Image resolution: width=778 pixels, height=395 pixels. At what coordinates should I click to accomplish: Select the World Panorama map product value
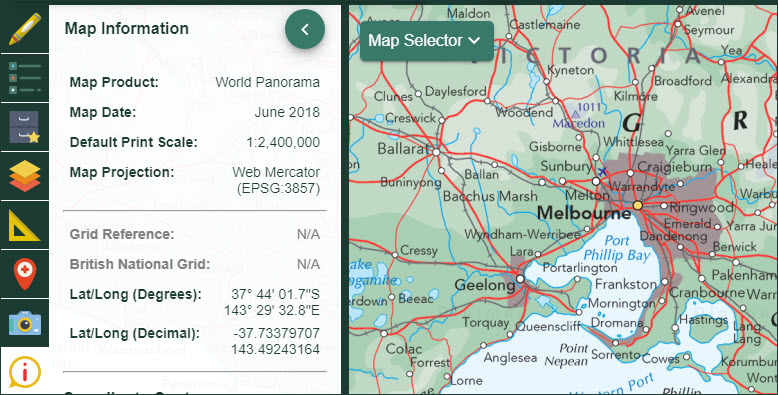[x=267, y=82]
